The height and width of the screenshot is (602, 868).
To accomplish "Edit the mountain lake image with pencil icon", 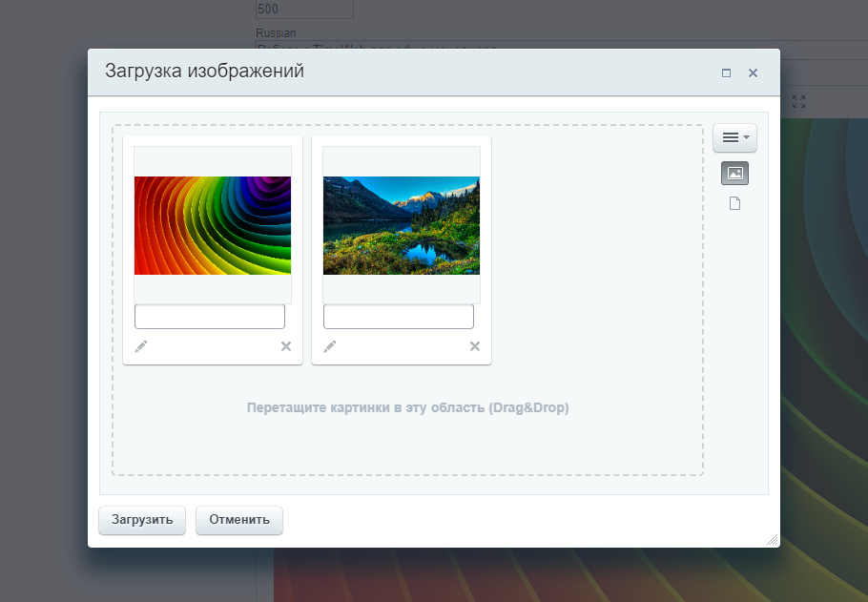I will point(330,346).
